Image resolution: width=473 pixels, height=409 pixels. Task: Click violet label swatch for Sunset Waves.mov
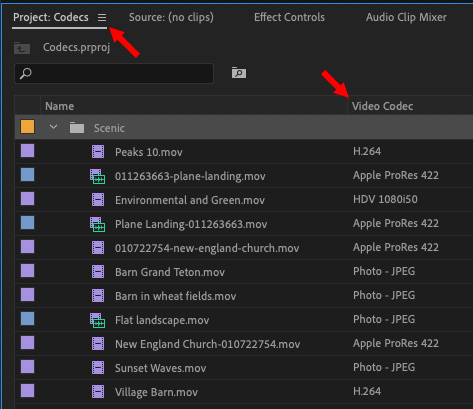click(27, 367)
